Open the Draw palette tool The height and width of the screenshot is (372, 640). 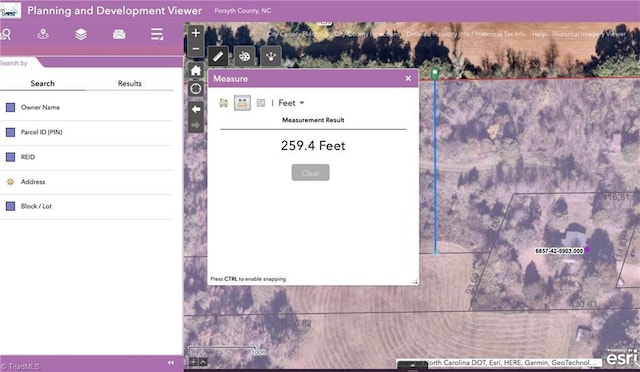click(244, 56)
